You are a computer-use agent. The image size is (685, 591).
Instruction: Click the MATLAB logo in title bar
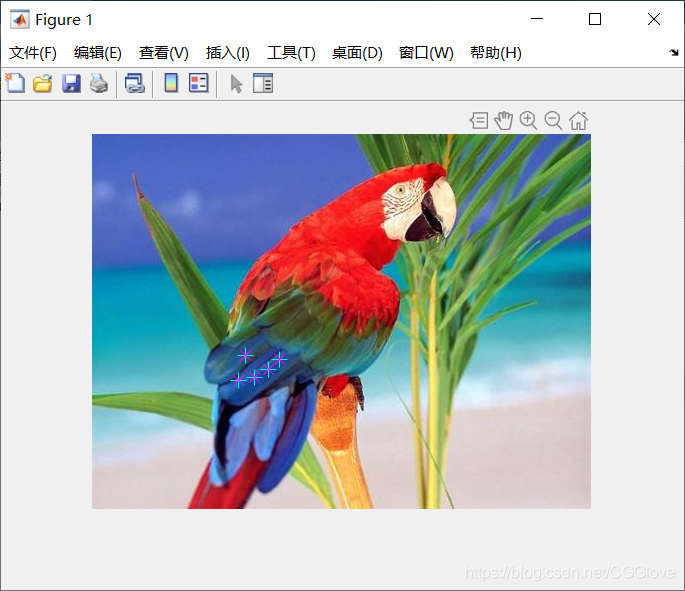coord(20,19)
